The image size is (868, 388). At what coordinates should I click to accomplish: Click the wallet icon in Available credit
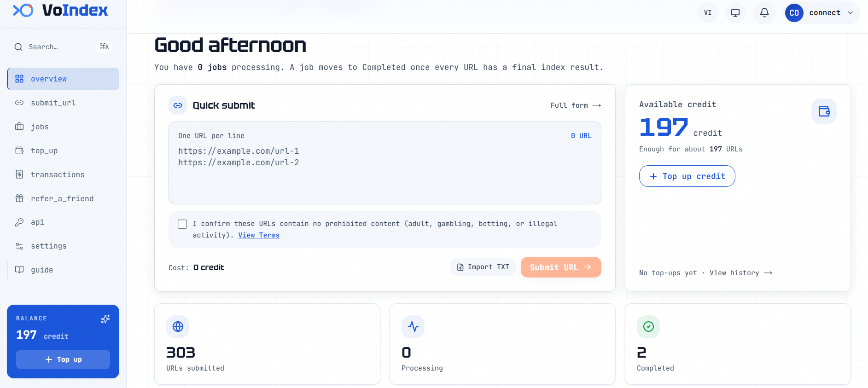(x=824, y=111)
